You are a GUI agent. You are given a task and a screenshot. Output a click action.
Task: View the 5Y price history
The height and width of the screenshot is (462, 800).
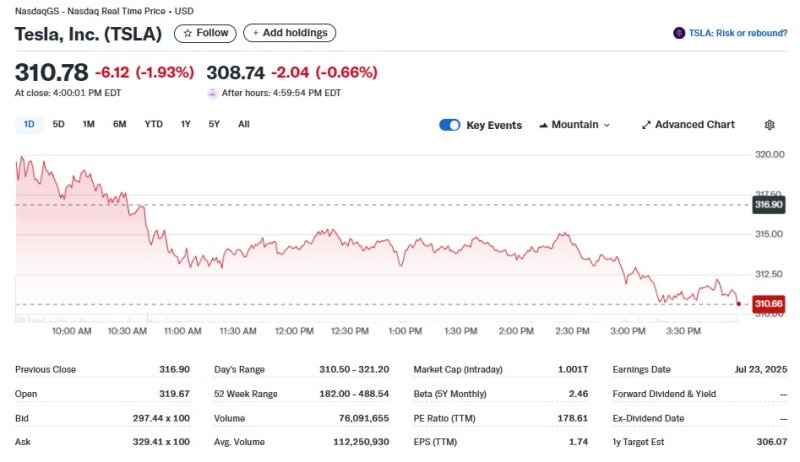click(214, 124)
